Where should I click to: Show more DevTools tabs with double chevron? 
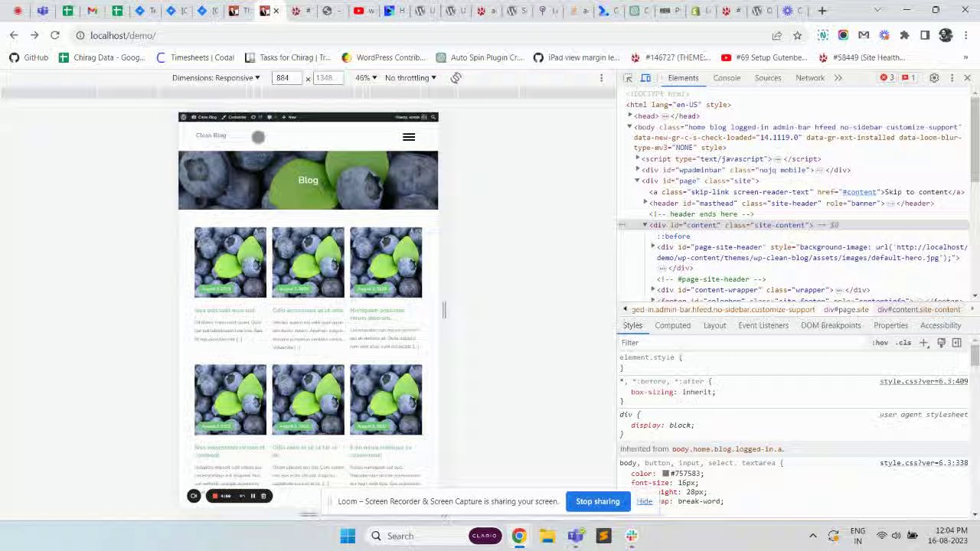pyautogui.click(x=838, y=78)
